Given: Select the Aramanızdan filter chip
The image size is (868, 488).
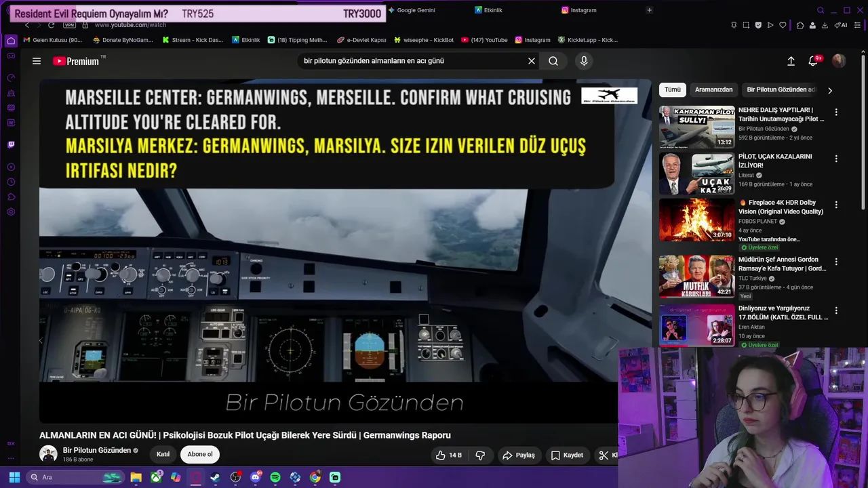Looking at the screenshot, I should 713,89.
